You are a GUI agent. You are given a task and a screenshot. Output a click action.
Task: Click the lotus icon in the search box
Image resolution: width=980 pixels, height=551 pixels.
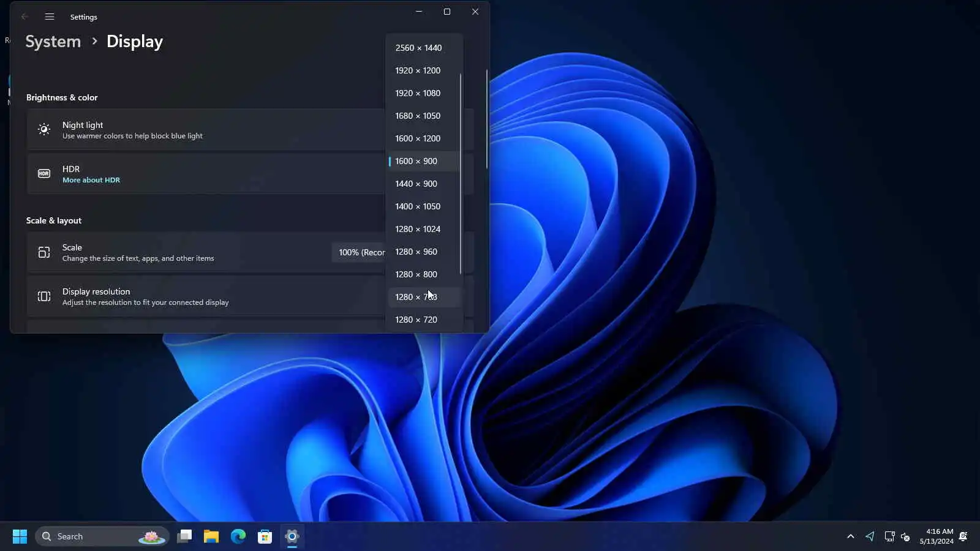(151, 537)
